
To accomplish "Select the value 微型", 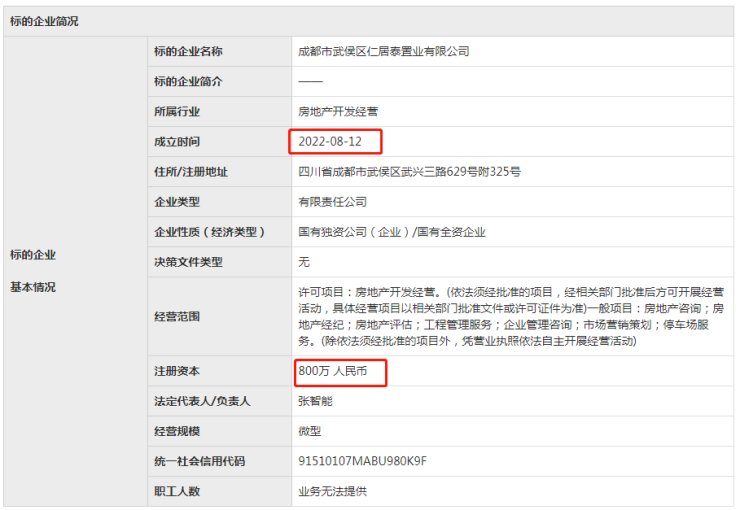I will coord(310,431).
